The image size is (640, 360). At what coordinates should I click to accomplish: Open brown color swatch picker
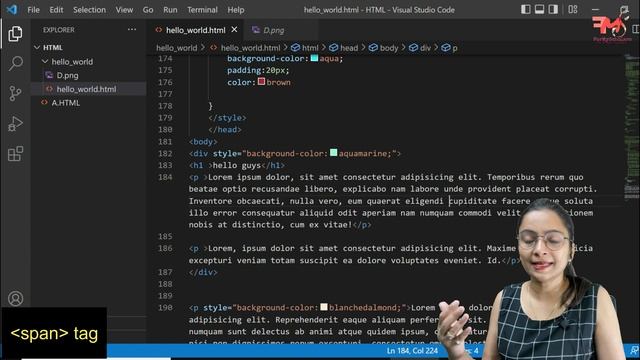click(261, 82)
